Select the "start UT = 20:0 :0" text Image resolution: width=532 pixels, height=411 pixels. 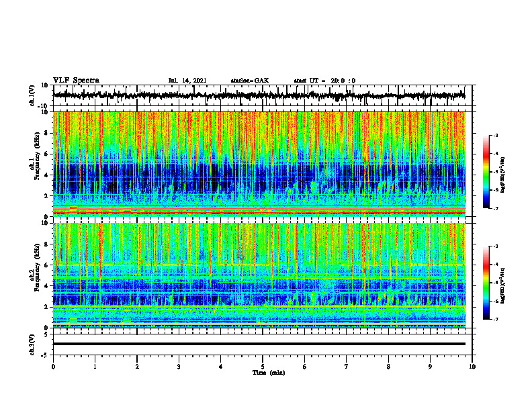[324, 81]
